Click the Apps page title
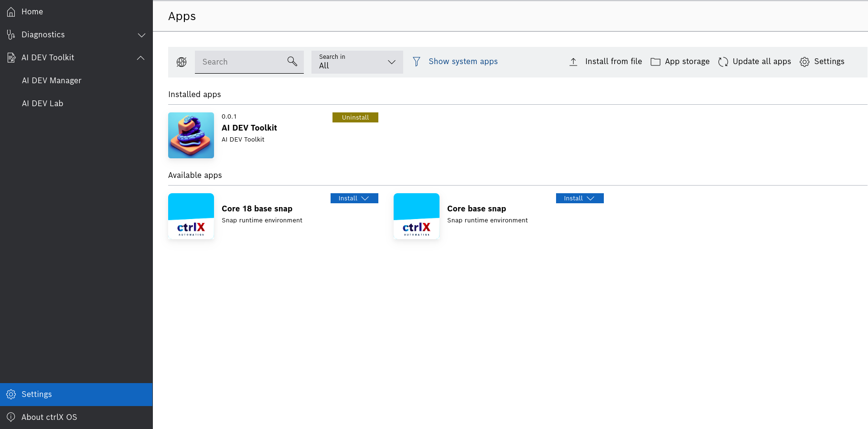This screenshot has height=429, width=868. click(182, 16)
